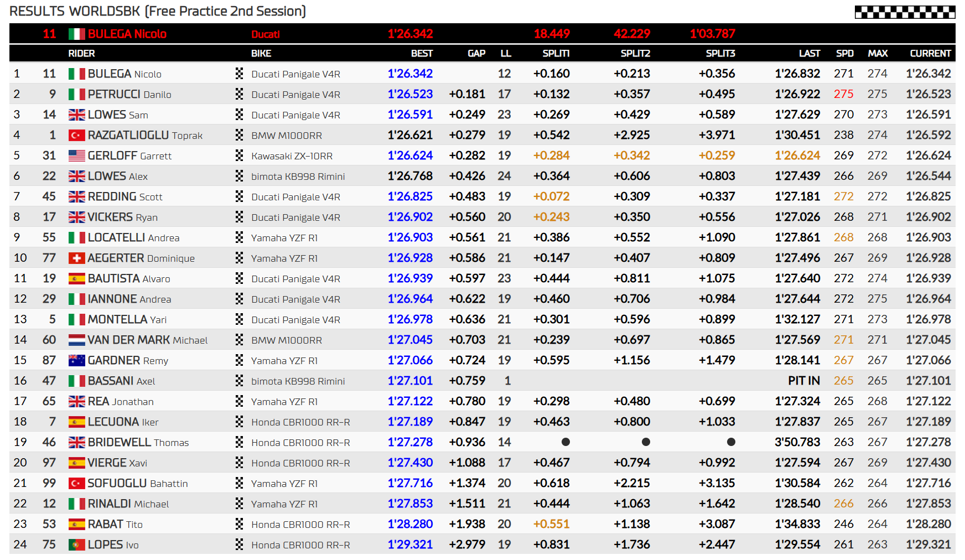The width and height of the screenshot is (965, 560).
Task: Click the RIDER column header
Action: coord(81,54)
